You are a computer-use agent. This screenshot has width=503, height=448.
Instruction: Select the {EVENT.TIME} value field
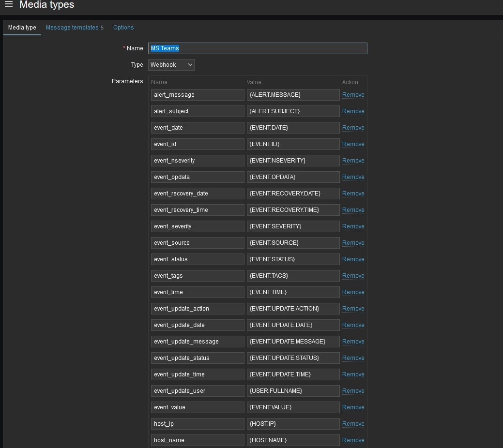pyautogui.click(x=293, y=293)
